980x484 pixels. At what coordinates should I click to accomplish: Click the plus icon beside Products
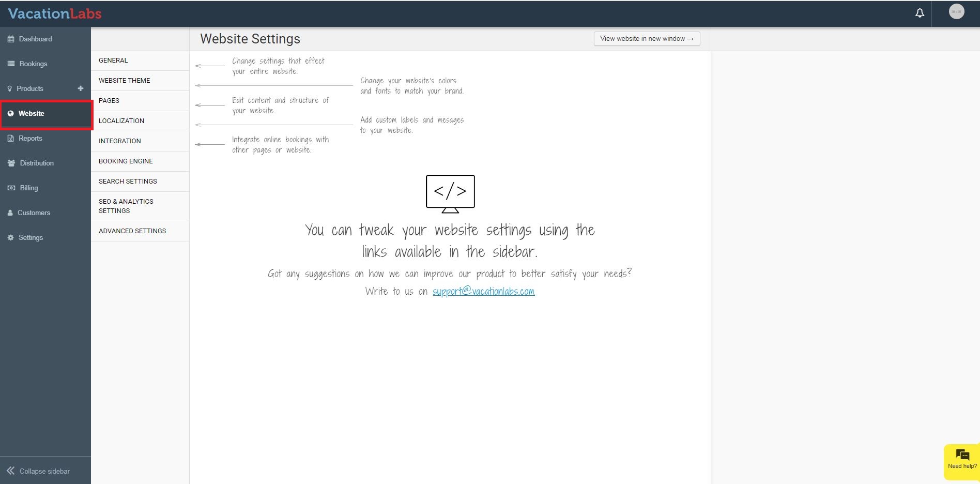[x=80, y=88]
